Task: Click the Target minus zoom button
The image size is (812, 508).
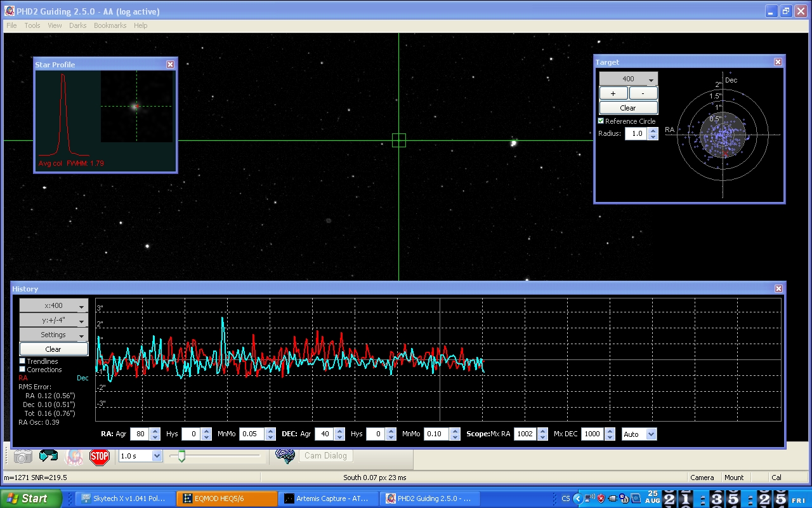Action: [x=643, y=93]
